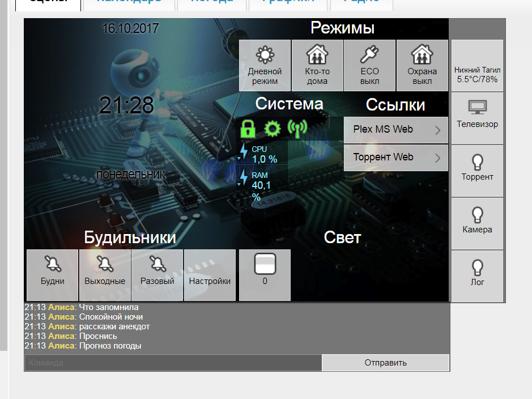Open Камера from the right sidebar
This screenshot has width=532, height=399.
[x=477, y=222]
